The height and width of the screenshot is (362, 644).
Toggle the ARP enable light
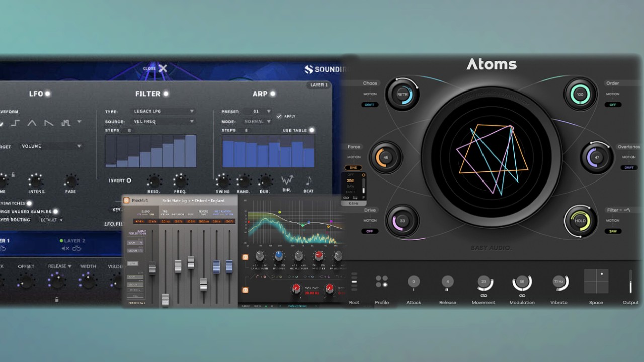(273, 94)
